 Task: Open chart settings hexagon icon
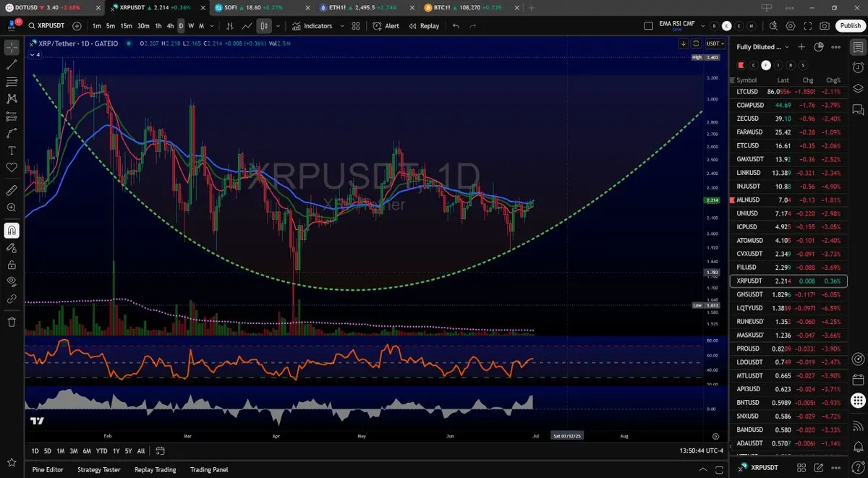click(791, 26)
